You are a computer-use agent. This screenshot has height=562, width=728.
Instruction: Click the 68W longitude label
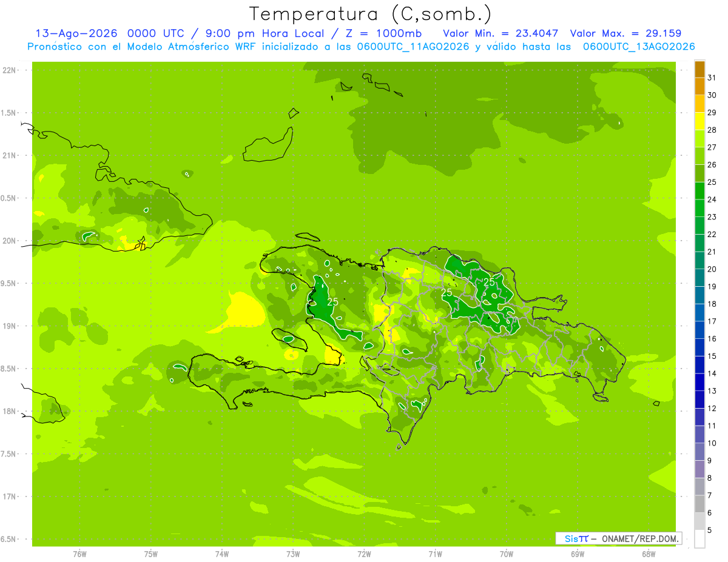649,554
